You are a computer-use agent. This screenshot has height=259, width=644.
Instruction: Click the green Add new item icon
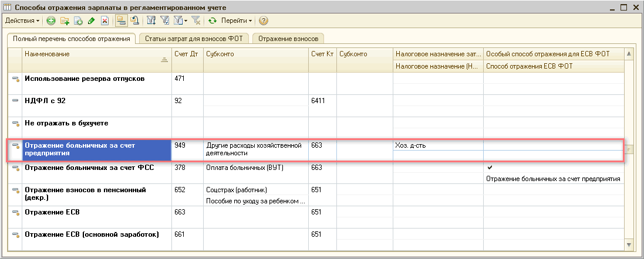click(x=51, y=21)
